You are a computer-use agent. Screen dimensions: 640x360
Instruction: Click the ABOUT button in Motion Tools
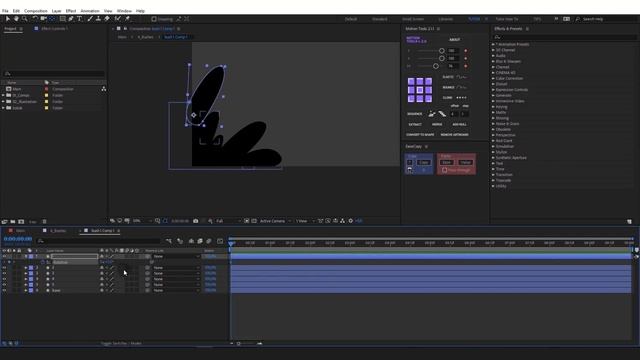coord(455,40)
